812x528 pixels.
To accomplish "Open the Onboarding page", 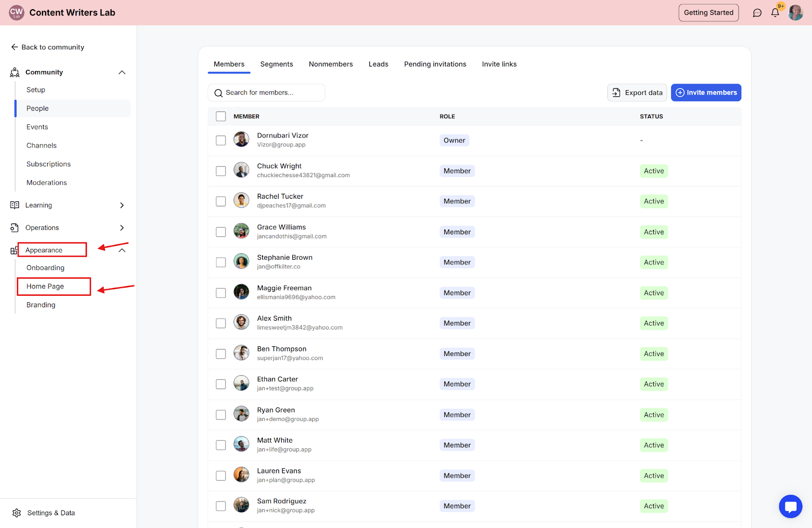I will pos(46,268).
